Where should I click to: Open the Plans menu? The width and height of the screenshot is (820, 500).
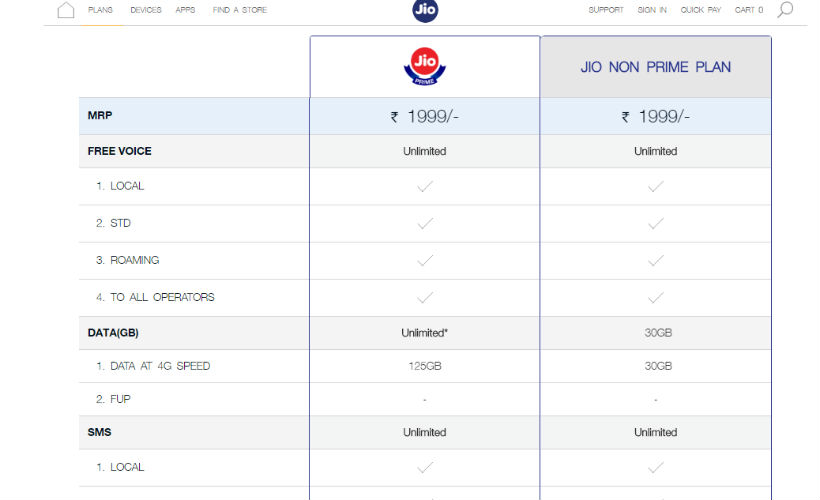[100, 10]
